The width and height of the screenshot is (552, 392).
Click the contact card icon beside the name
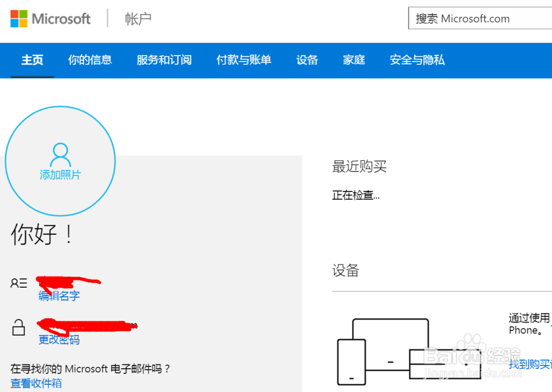pyautogui.click(x=19, y=283)
